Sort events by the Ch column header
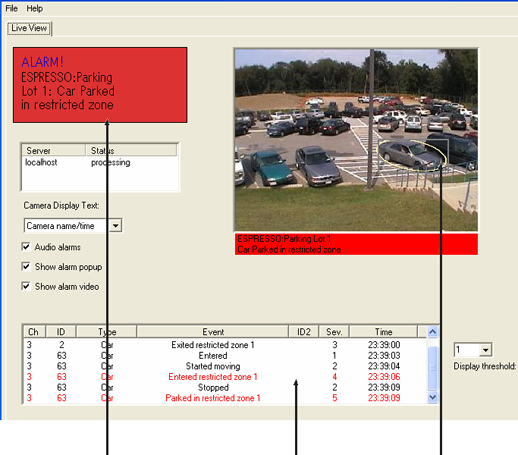 [x=34, y=332]
